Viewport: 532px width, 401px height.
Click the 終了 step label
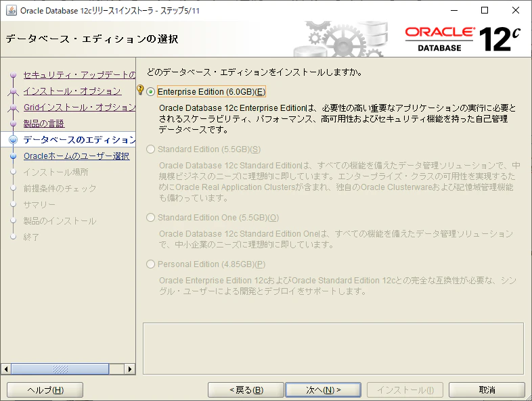[32, 237]
